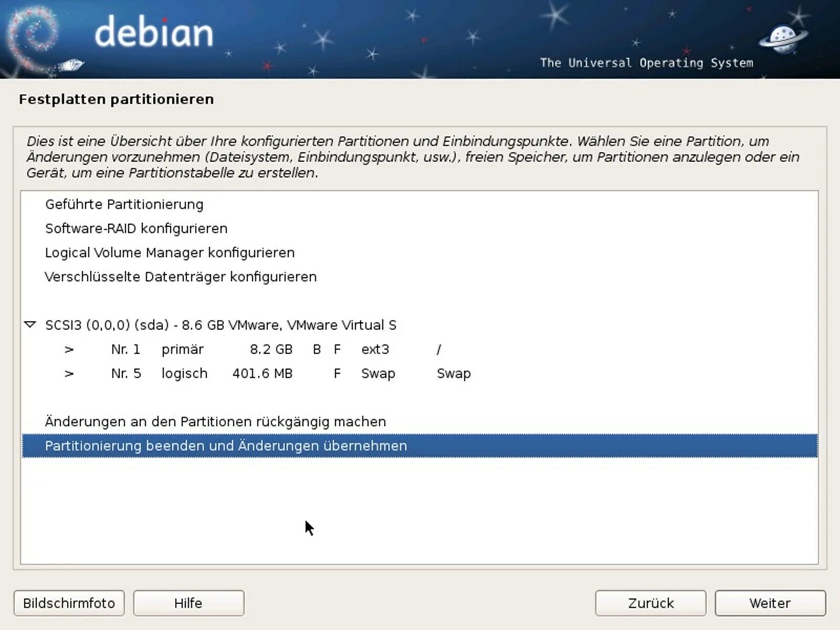The width and height of the screenshot is (840, 630).
Task: Click the / mount point of partition Nr. 1
Action: pyautogui.click(x=439, y=349)
